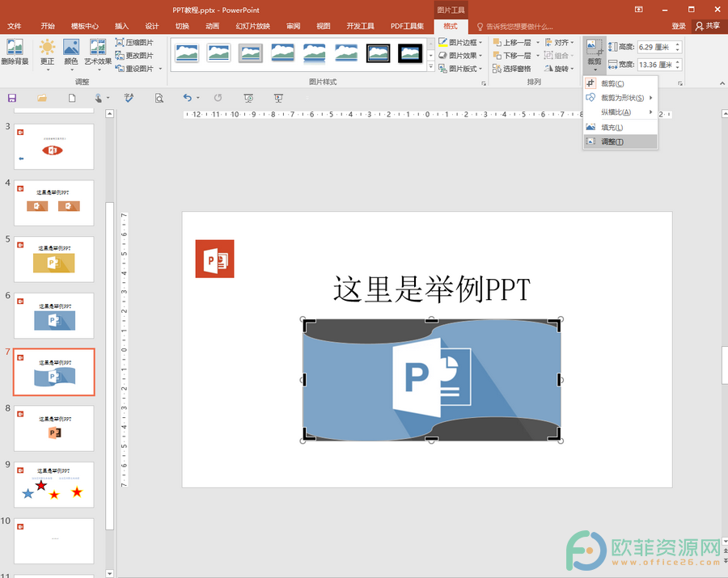
Task: Click the Redo/repeat icon
Action: [x=218, y=98]
